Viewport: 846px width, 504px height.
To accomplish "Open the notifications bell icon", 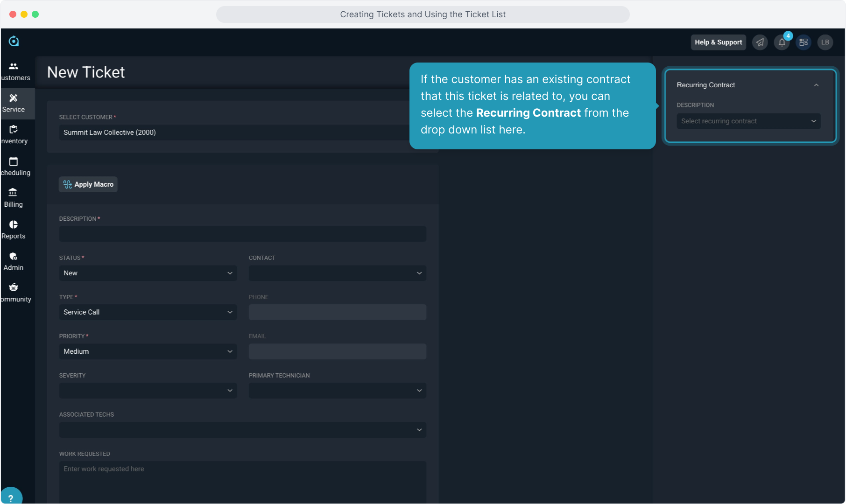I will 782,42.
